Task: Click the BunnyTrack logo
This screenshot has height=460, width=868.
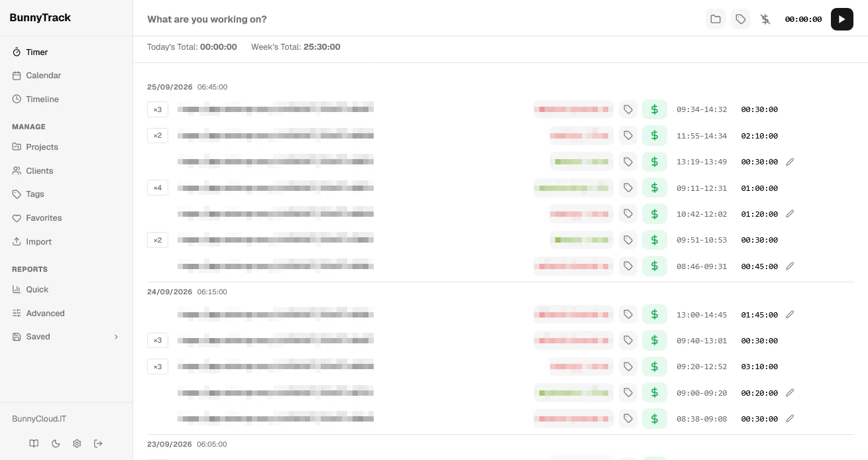Action: [x=40, y=18]
